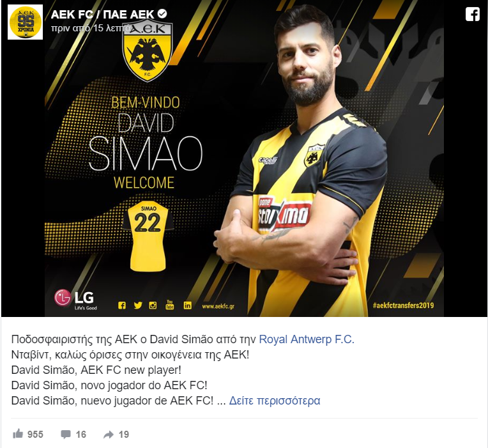The height and width of the screenshot is (448, 488).
Task: Click the www.aekfc.gr address in the banner
Action: (218, 306)
